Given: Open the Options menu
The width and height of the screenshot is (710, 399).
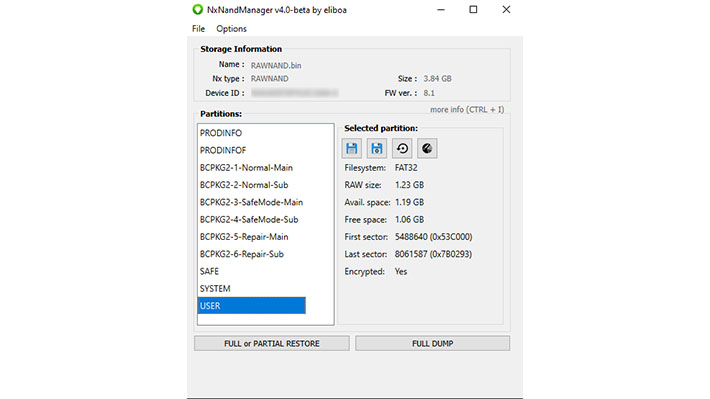Looking at the screenshot, I should click(231, 29).
